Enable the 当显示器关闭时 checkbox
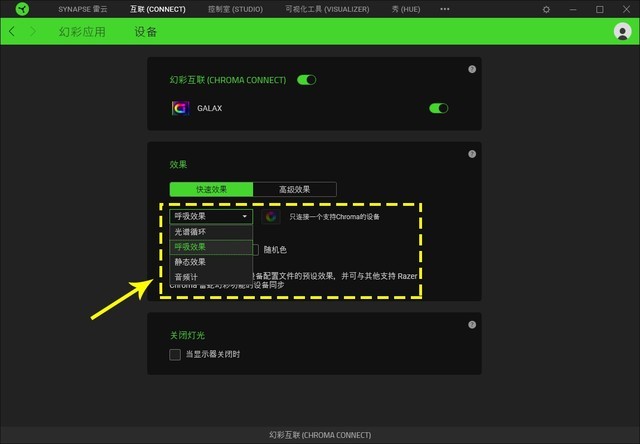The height and width of the screenshot is (444, 640). tap(175, 354)
